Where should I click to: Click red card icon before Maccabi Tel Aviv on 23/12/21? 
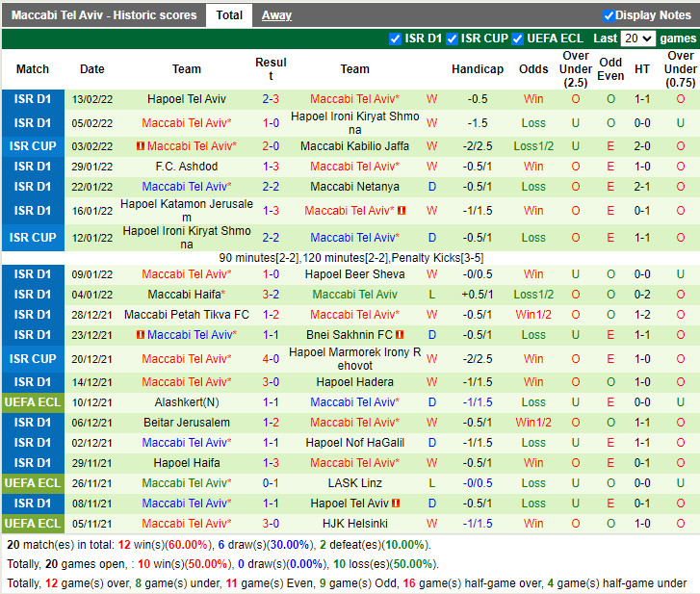141,335
